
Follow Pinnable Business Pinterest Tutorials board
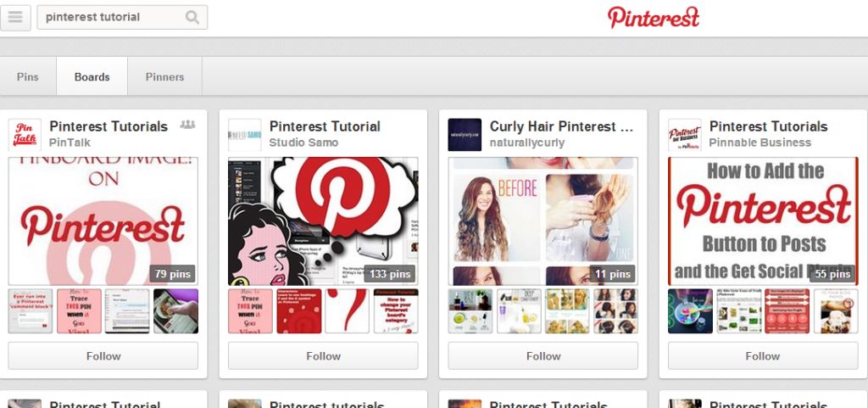point(762,356)
